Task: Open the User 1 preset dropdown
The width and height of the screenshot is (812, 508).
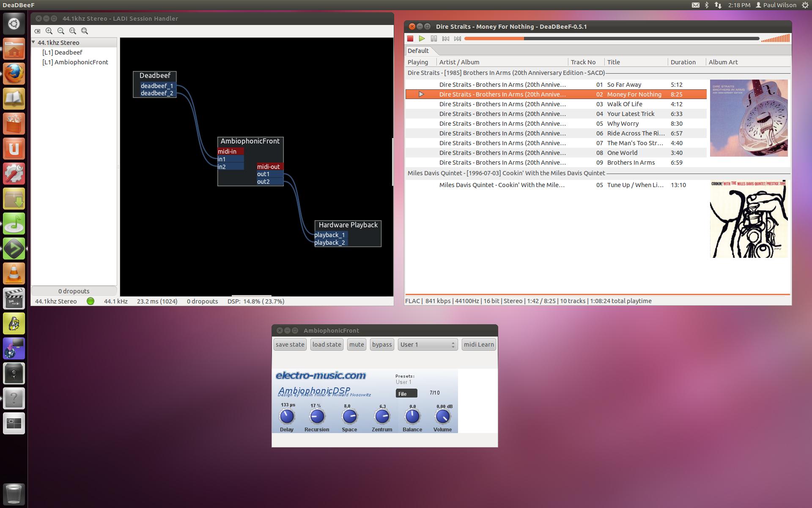Action: 428,345
